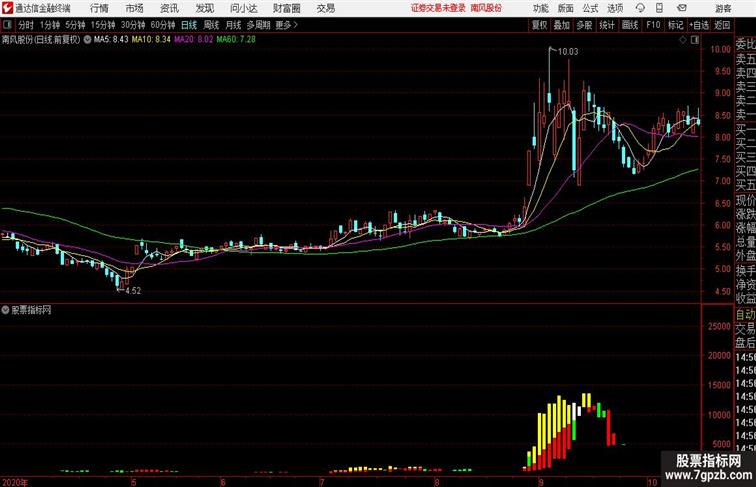
Task: Open the envelope messages icon
Action: pos(682,8)
